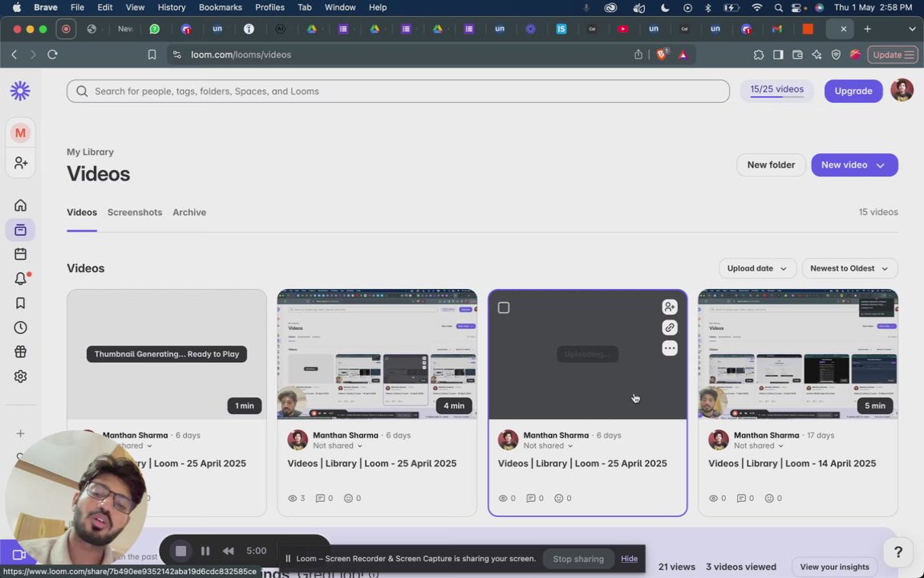The image size is (924, 578).
Task: Open the tab list chevron in Brave
Action: tap(912, 29)
